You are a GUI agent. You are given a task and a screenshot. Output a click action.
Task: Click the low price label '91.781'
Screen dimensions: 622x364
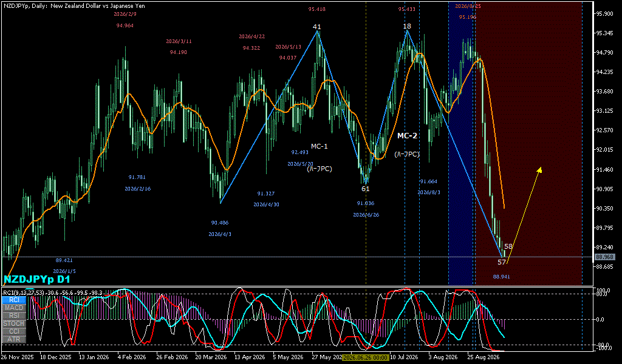point(137,177)
